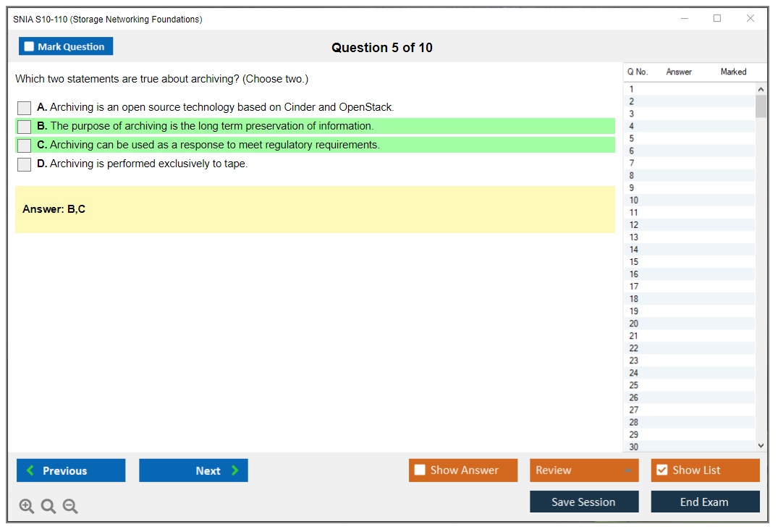Go to the Previous question
The width and height of the screenshot is (778, 532).
point(71,470)
